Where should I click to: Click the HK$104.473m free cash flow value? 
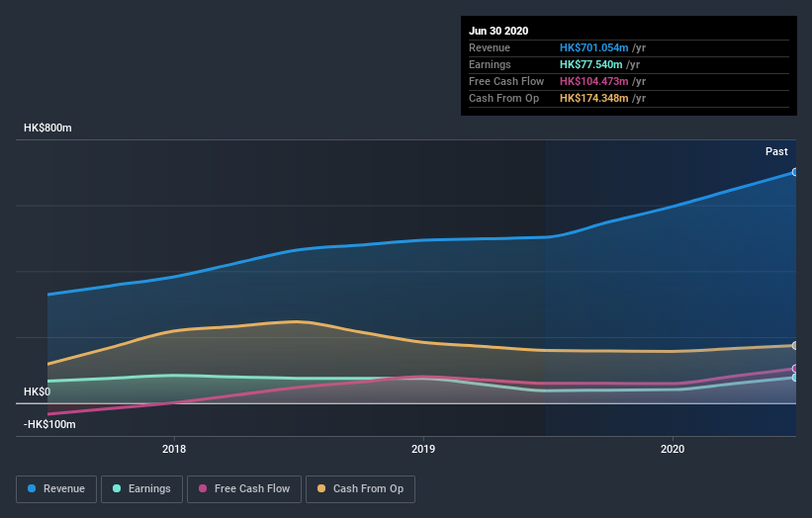pyautogui.click(x=594, y=81)
